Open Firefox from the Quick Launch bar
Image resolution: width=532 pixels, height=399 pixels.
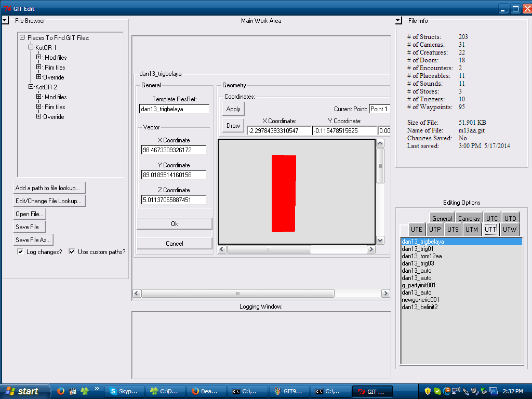click(61, 391)
